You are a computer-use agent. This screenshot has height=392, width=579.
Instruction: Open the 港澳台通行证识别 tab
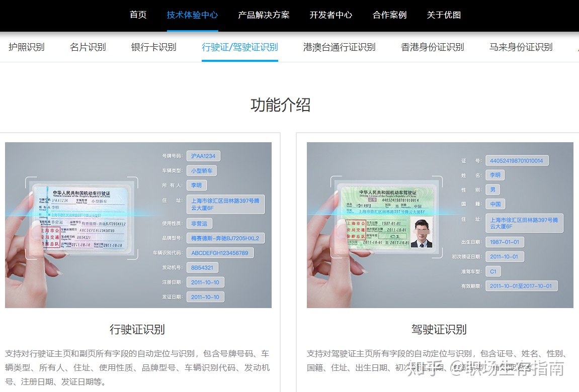pos(339,47)
